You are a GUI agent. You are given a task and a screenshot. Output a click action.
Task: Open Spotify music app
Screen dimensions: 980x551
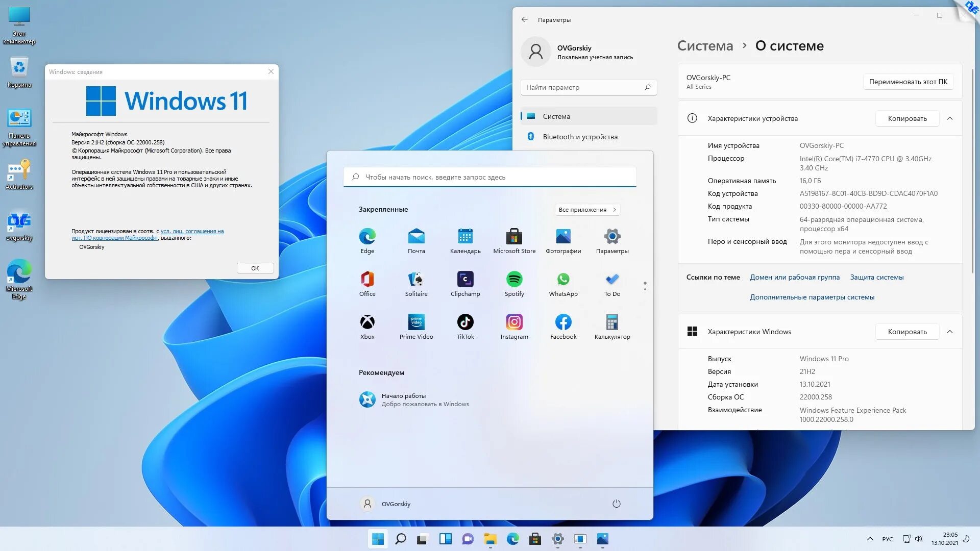point(514,279)
